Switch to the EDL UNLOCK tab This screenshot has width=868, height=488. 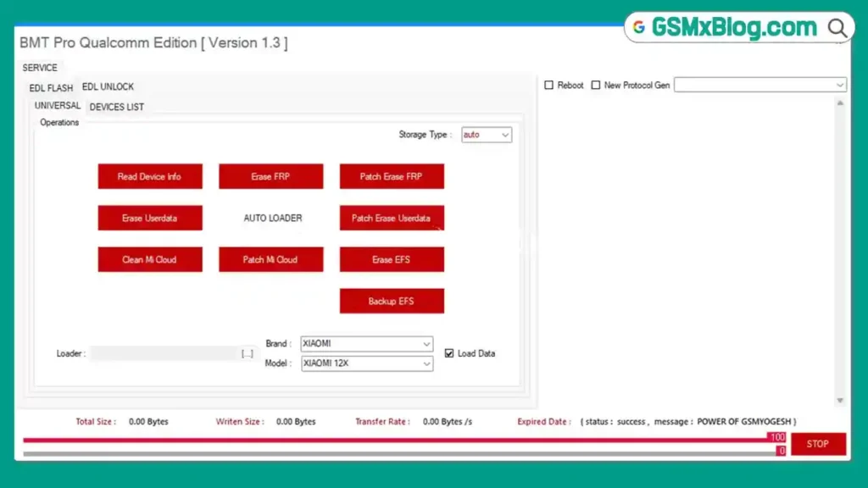[x=108, y=87]
